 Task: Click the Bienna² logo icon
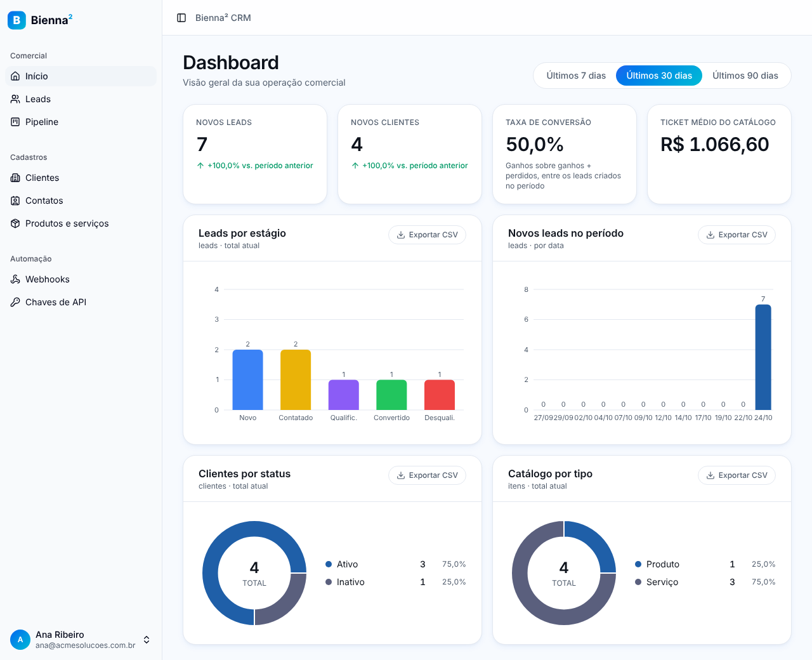point(16,20)
